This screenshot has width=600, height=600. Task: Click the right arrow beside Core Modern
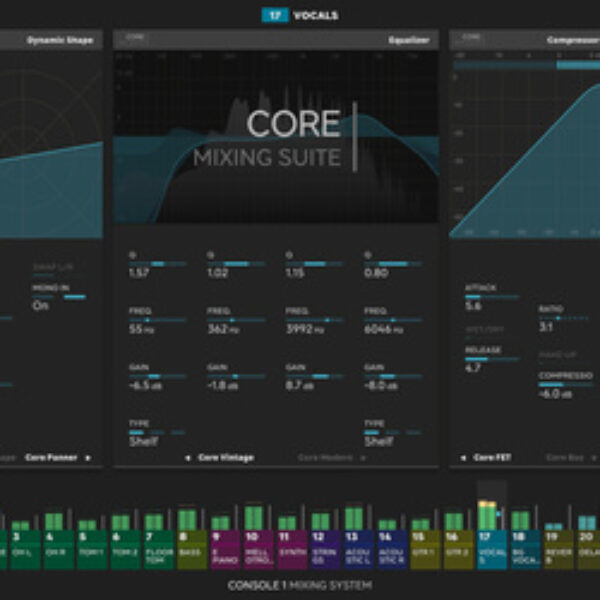pyautogui.click(x=363, y=458)
